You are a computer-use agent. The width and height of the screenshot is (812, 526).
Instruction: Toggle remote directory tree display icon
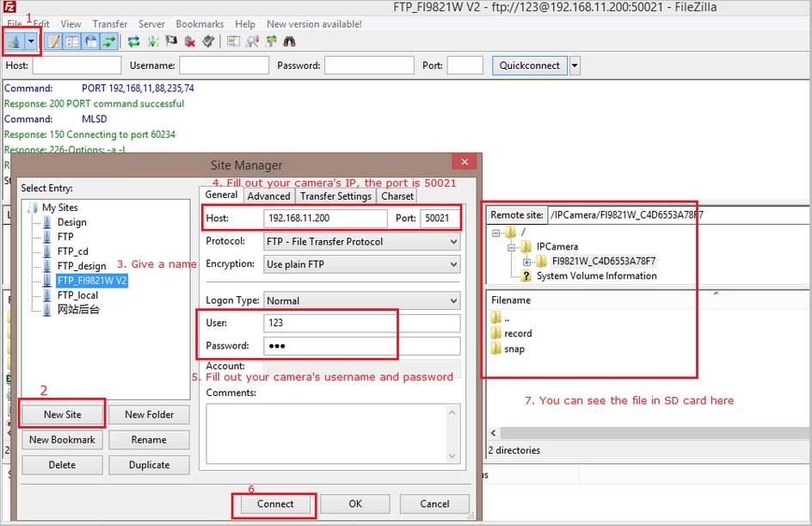click(x=90, y=41)
